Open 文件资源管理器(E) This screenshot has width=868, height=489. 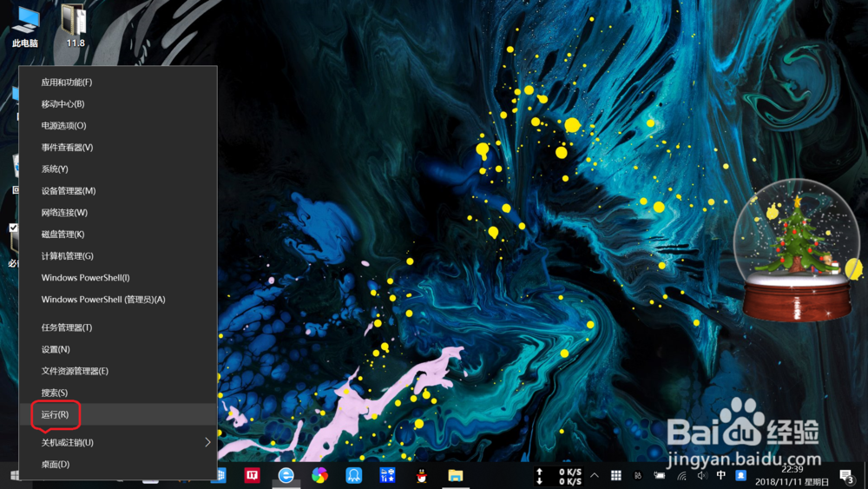pos(118,371)
